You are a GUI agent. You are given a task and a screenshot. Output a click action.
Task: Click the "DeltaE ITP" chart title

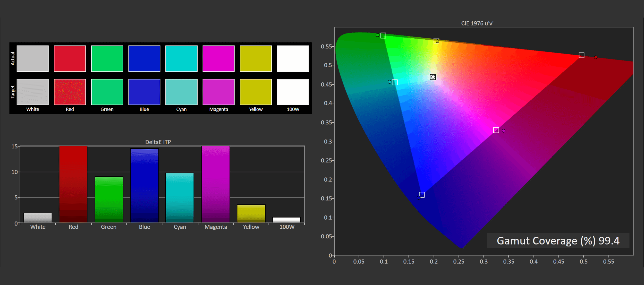pos(158,142)
